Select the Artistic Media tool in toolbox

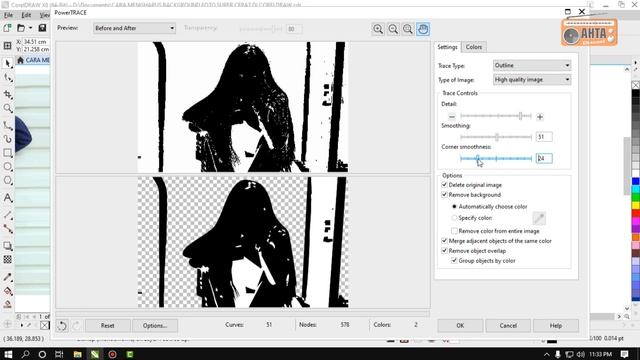(x=8, y=139)
